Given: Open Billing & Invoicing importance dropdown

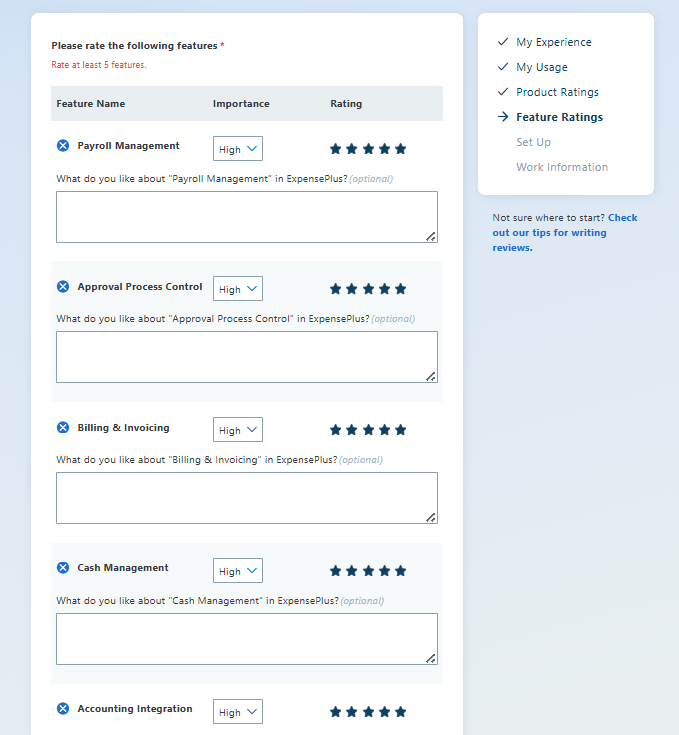Looking at the screenshot, I should (238, 430).
